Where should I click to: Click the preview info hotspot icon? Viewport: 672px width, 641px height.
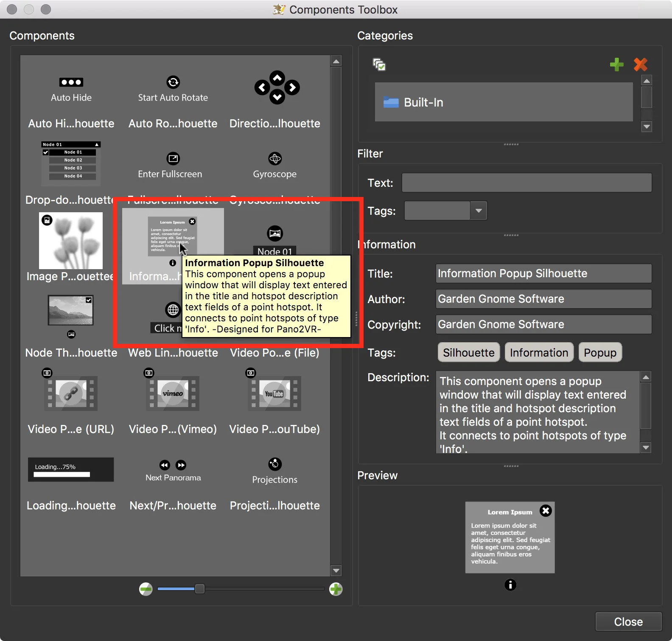pos(510,585)
